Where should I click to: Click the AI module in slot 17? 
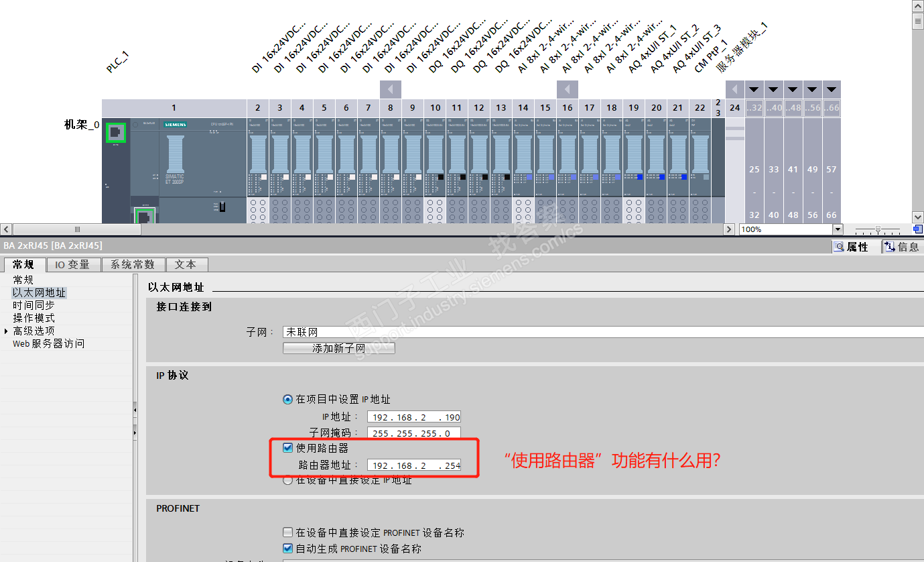[x=589, y=170]
